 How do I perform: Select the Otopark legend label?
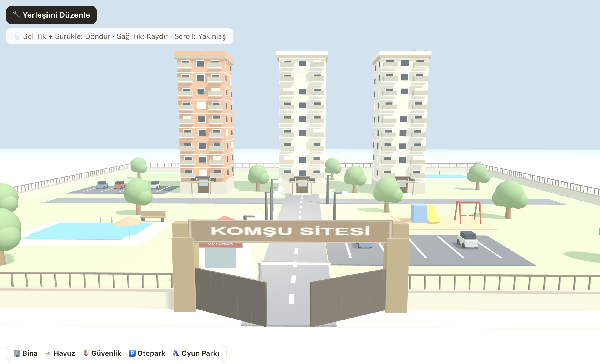(151, 353)
